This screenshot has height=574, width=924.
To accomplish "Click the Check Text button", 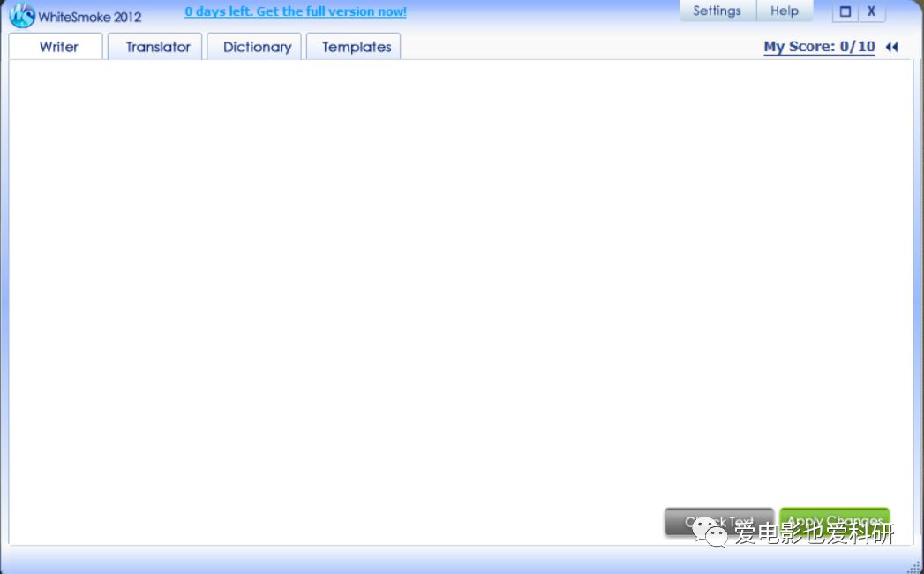I will tap(719, 522).
